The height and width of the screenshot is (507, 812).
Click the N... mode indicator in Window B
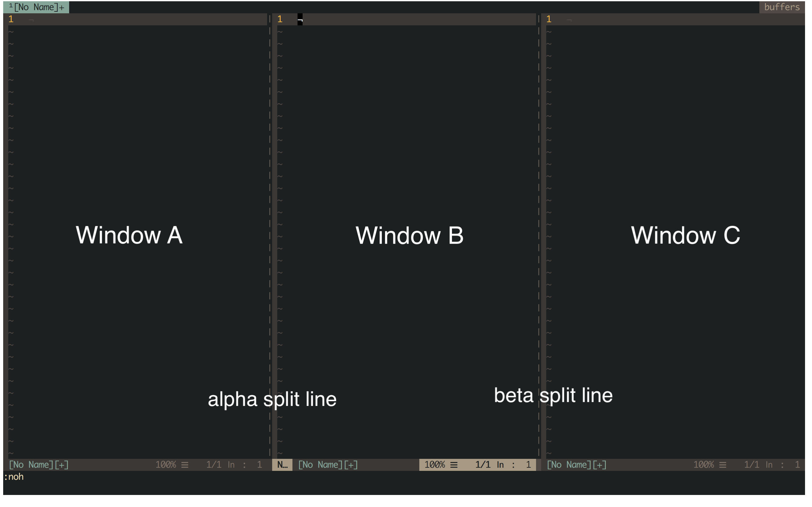pos(282,465)
